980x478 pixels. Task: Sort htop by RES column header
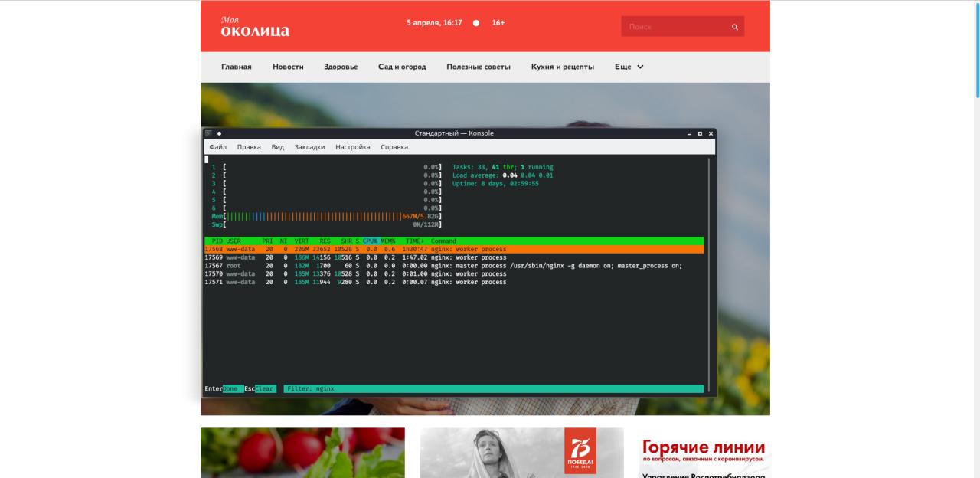pyautogui.click(x=325, y=241)
